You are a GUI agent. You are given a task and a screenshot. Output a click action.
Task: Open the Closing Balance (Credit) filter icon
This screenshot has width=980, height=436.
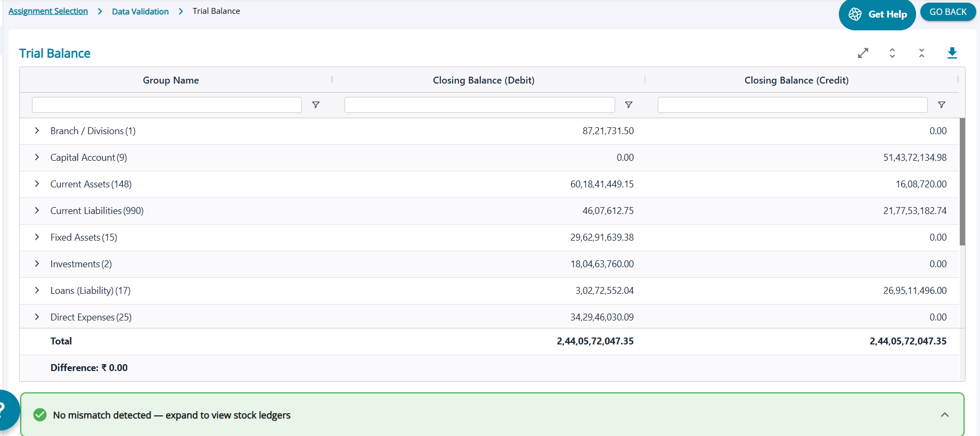[x=942, y=105]
